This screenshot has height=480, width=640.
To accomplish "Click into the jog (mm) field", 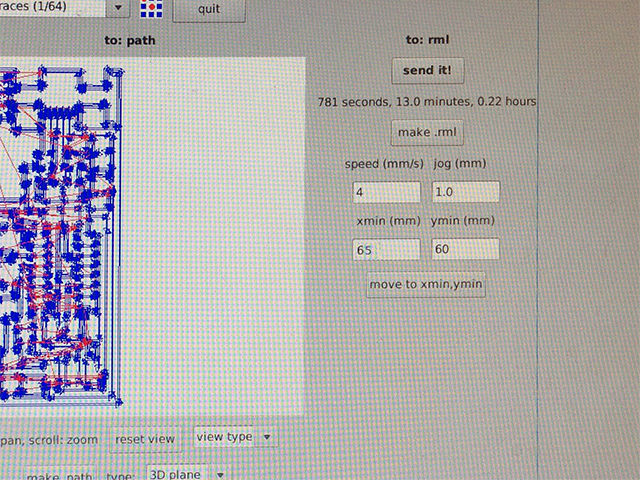I will click(465, 191).
